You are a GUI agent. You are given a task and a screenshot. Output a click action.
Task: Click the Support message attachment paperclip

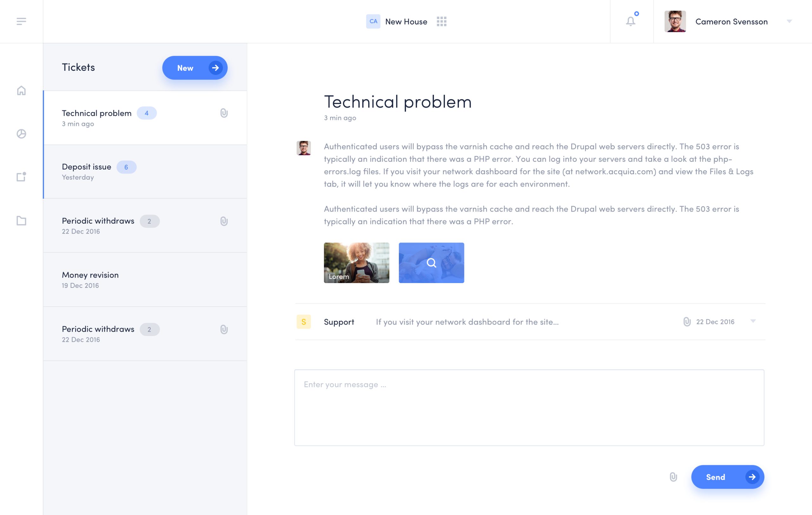687,322
